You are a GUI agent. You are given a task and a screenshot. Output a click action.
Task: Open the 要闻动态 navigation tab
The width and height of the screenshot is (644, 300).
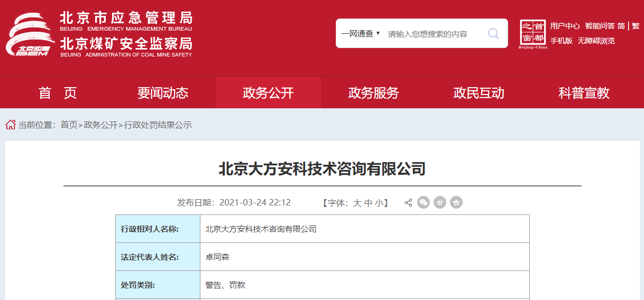163,93
